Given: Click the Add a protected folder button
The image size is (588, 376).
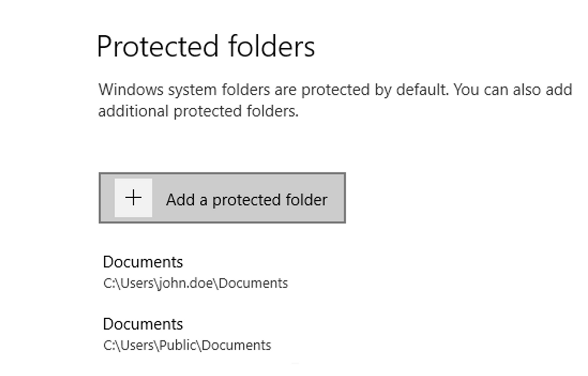Looking at the screenshot, I should pyautogui.click(x=222, y=198).
